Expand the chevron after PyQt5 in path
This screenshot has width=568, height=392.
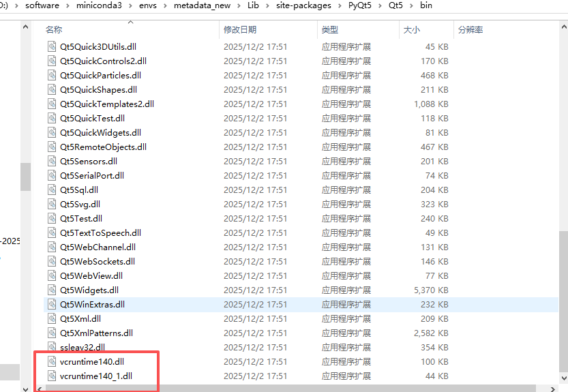point(380,6)
